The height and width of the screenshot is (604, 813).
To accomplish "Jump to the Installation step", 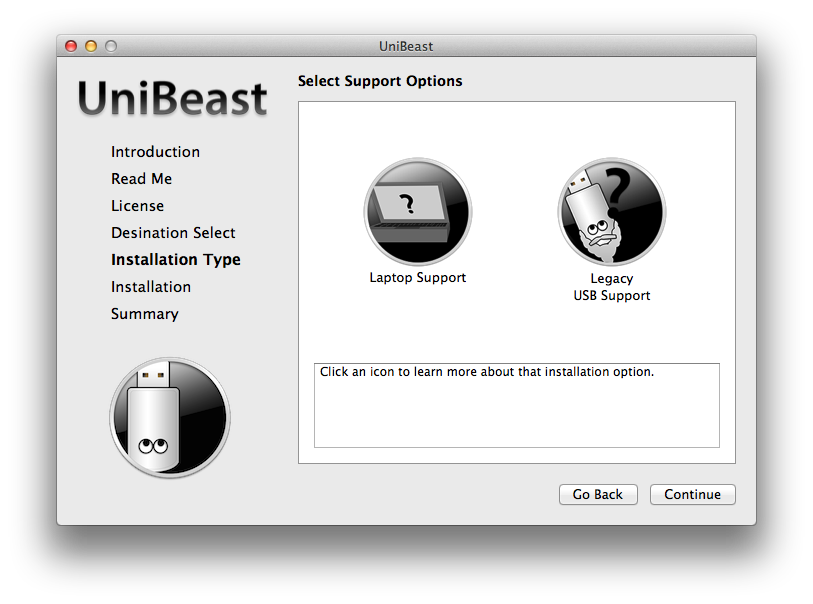I will (151, 287).
